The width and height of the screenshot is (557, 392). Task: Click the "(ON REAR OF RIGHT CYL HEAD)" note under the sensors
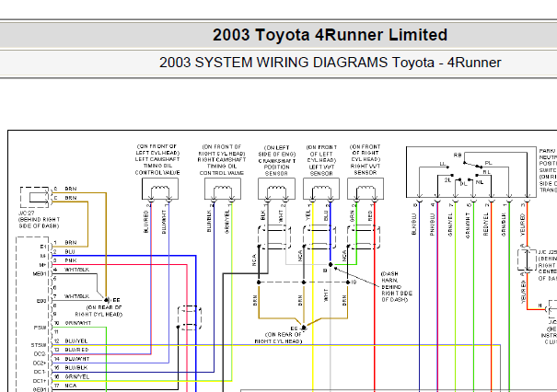pos(278,338)
